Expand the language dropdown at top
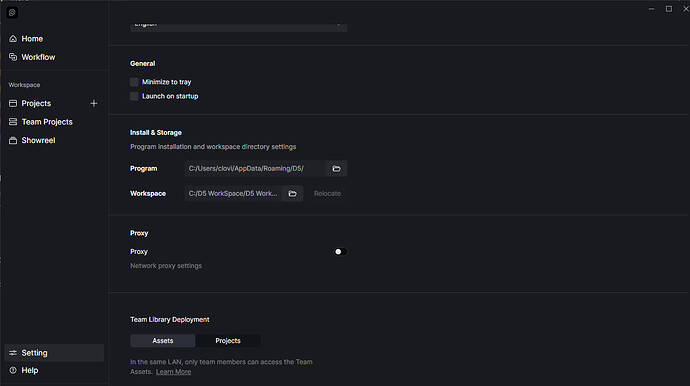The image size is (690, 386). point(239,26)
